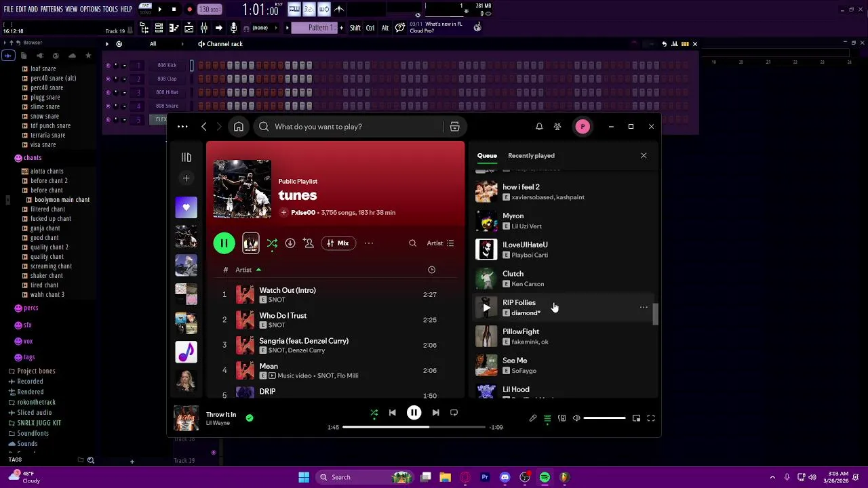The height and width of the screenshot is (488, 868).
Task: Open the Spotify Browse icon in the search bar
Action: pos(454,127)
